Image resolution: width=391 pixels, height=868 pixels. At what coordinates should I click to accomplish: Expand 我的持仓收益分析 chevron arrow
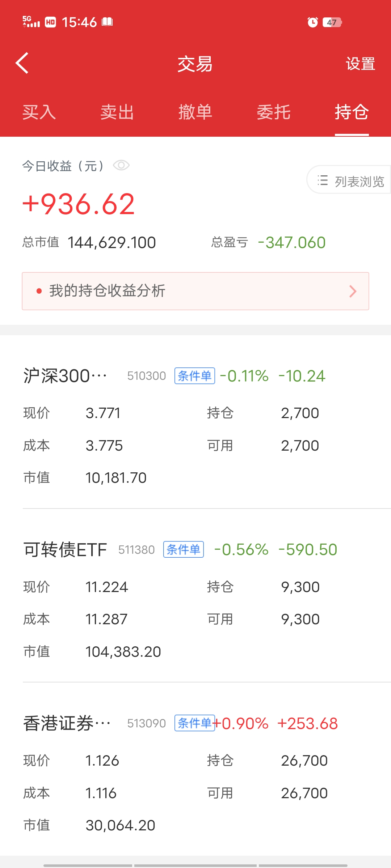[353, 291]
